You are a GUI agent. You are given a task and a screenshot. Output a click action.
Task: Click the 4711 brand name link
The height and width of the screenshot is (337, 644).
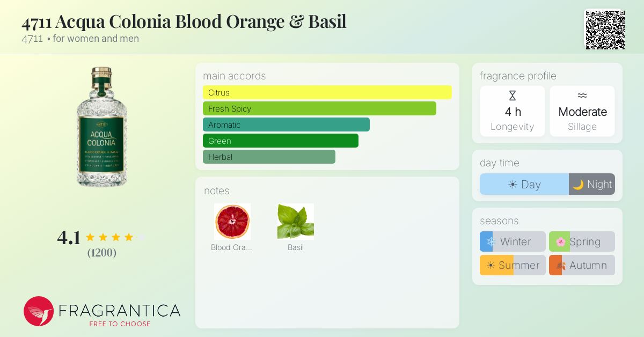[32, 39]
